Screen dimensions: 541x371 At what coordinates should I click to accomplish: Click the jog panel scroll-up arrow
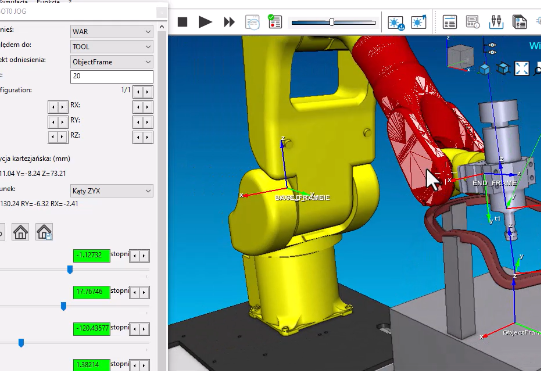[162, 27]
